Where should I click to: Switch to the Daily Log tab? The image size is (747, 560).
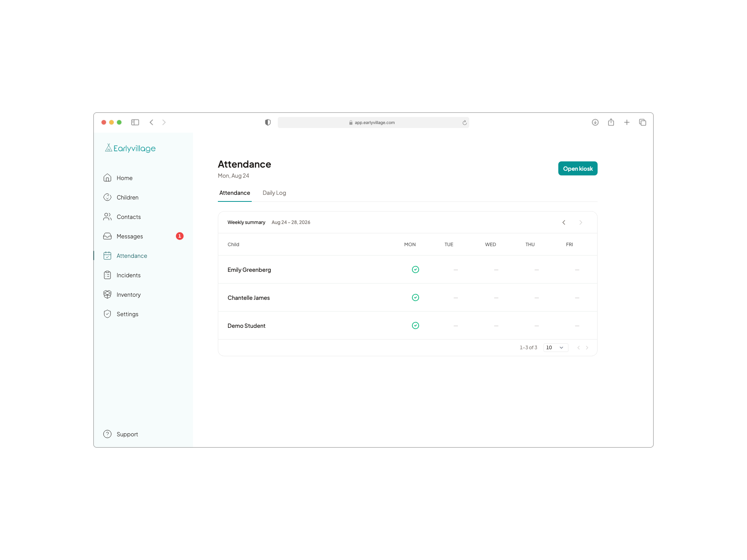(x=274, y=193)
